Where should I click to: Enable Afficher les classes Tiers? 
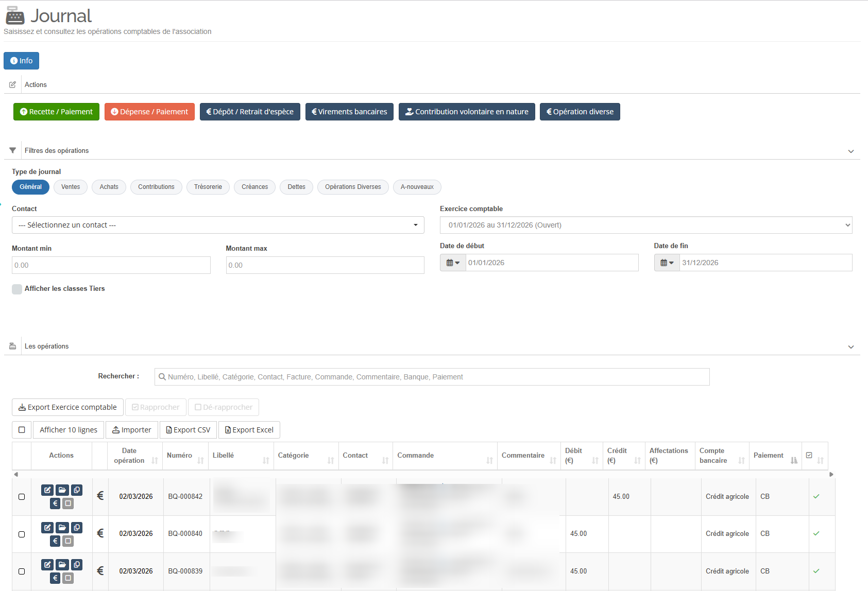click(x=17, y=289)
